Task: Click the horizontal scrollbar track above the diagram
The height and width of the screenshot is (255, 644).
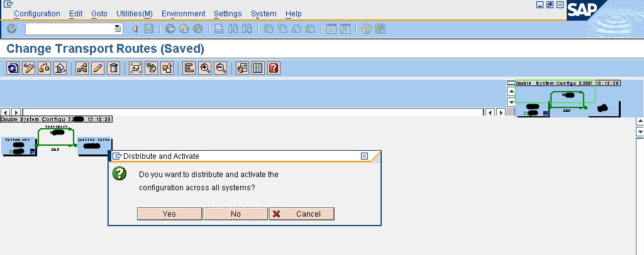Action: click(x=253, y=112)
